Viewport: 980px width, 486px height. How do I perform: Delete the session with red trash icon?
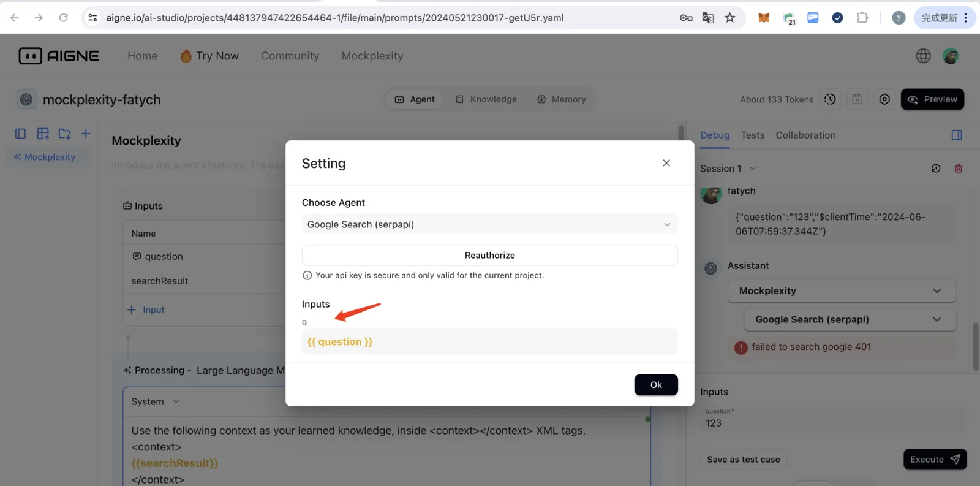tap(959, 169)
